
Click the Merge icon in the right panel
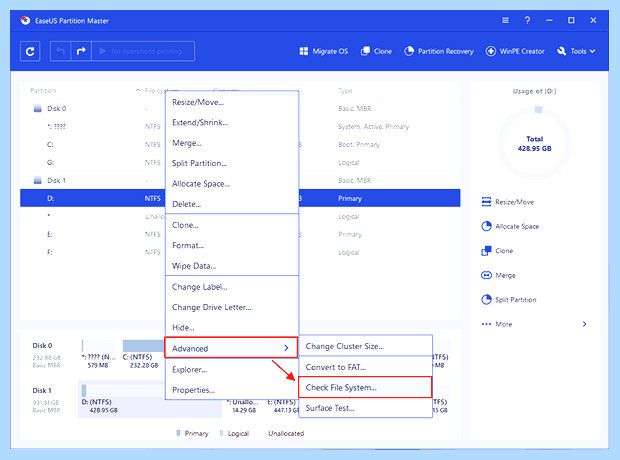pyautogui.click(x=486, y=275)
